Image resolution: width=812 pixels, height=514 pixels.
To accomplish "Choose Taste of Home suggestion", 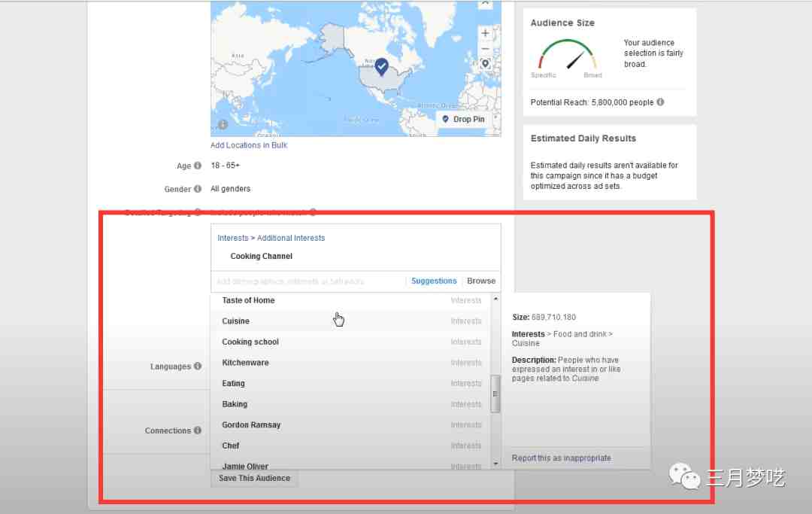I will coord(350,300).
